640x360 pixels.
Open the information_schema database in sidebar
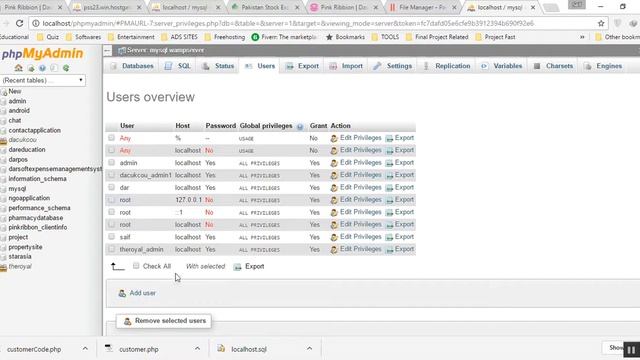pyautogui.click(x=38, y=179)
